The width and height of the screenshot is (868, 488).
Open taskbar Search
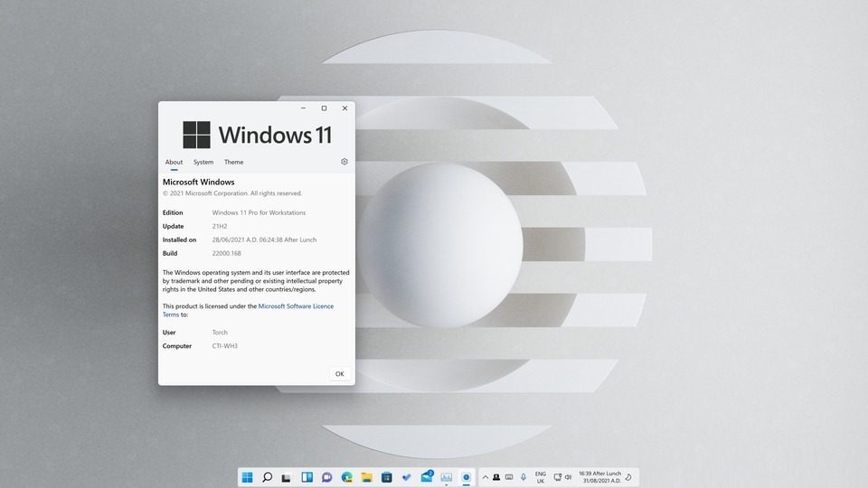point(268,477)
